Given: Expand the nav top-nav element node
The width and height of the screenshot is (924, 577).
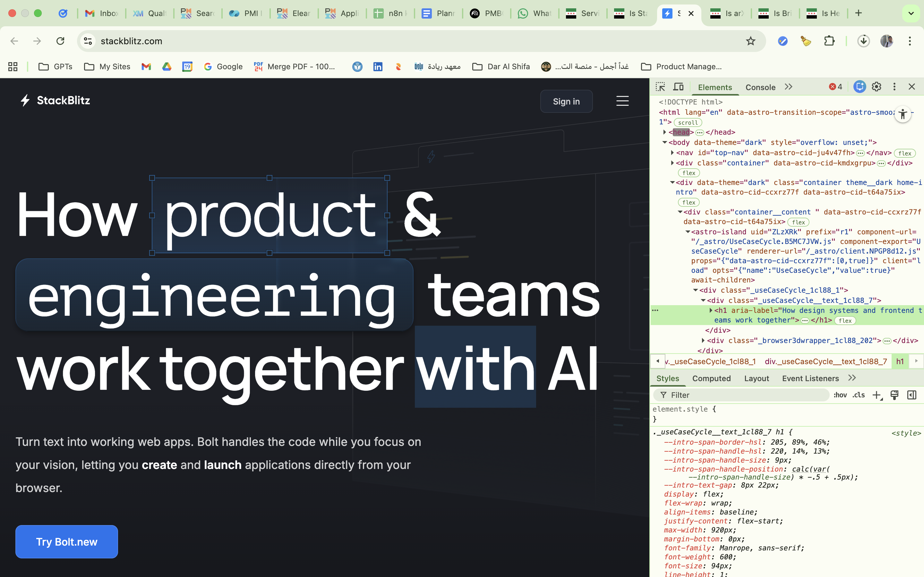Looking at the screenshot, I should 672,153.
